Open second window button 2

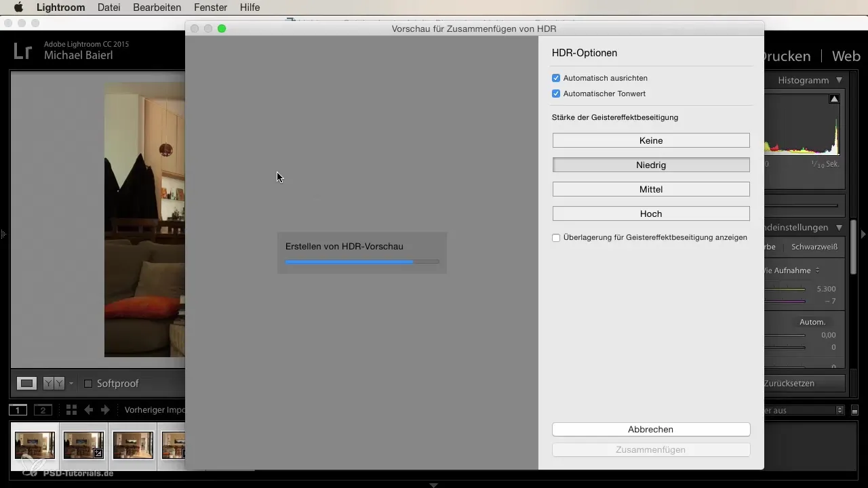[43, 410]
